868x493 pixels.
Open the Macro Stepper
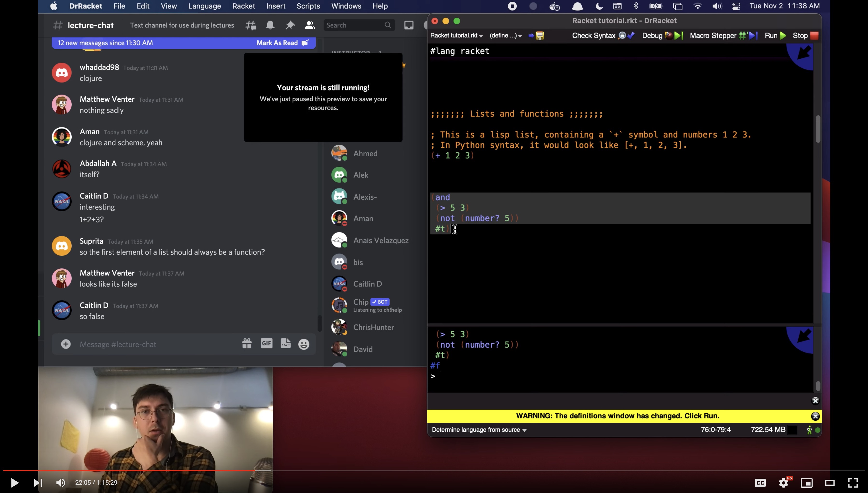pos(723,35)
